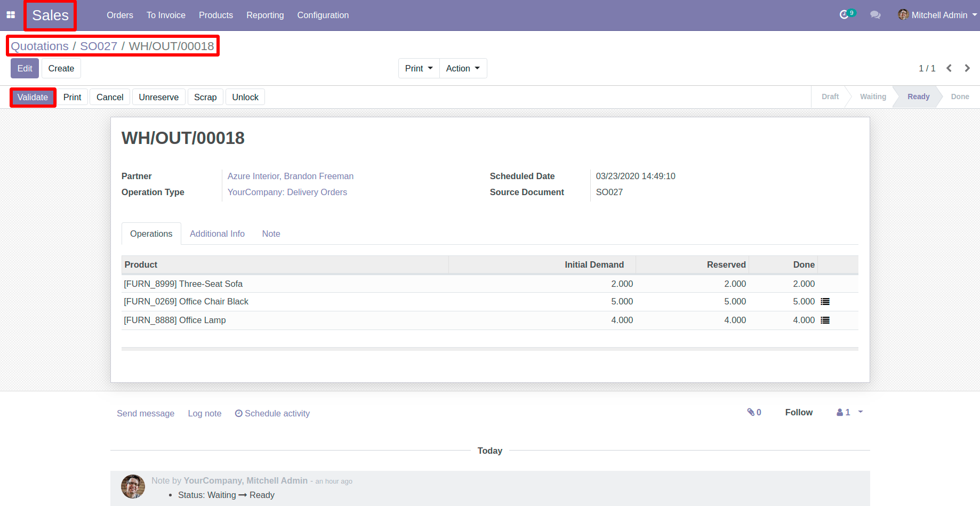Open the Products menu
Image resolution: width=980 pixels, height=506 pixels.
pos(216,15)
